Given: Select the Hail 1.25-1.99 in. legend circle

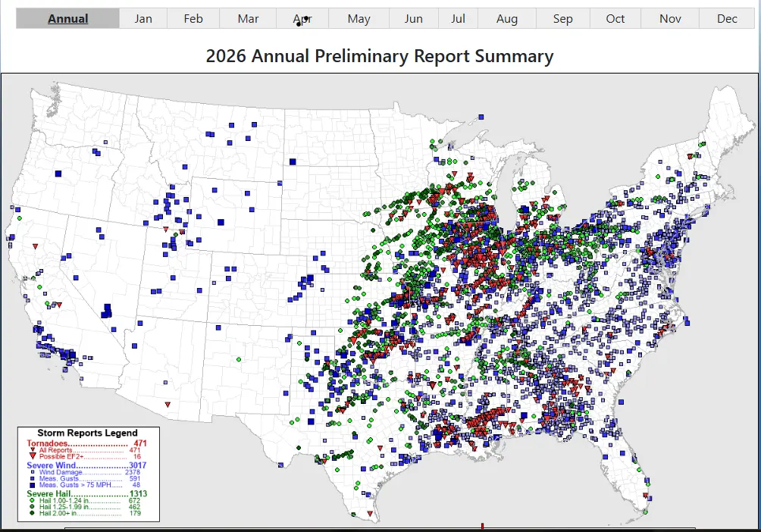Looking at the screenshot, I should click(31, 507).
